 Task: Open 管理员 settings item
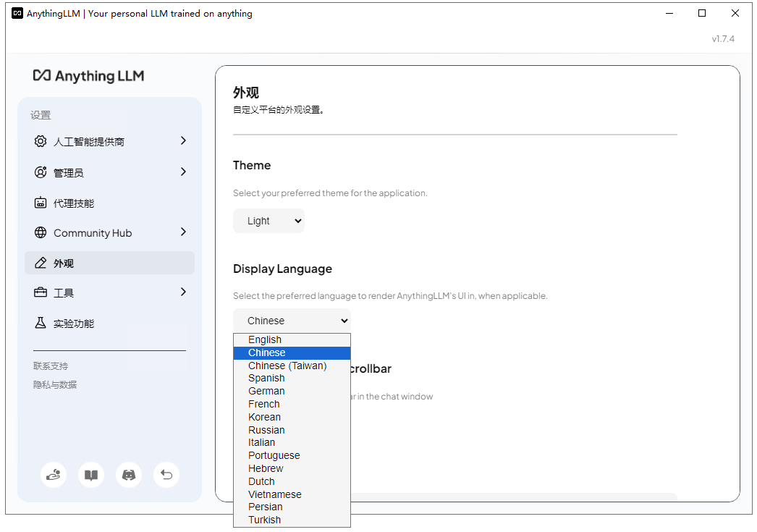tap(109, 172)
